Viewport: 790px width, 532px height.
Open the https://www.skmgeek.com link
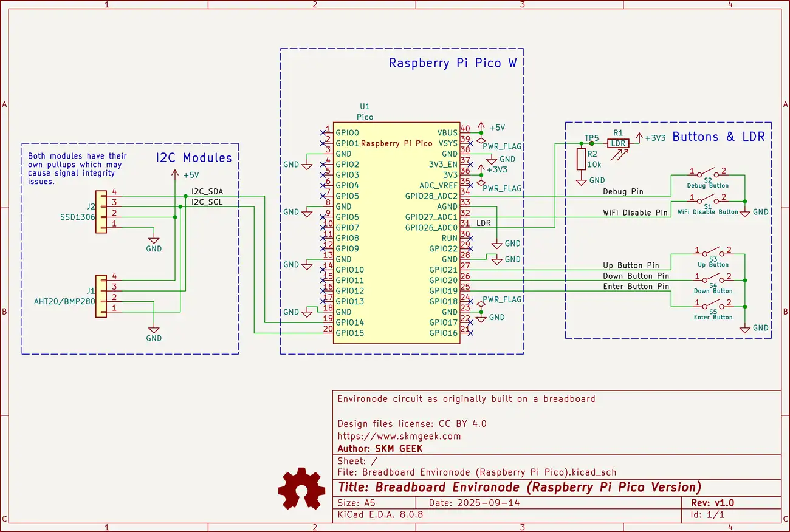(x=399, y=436)
